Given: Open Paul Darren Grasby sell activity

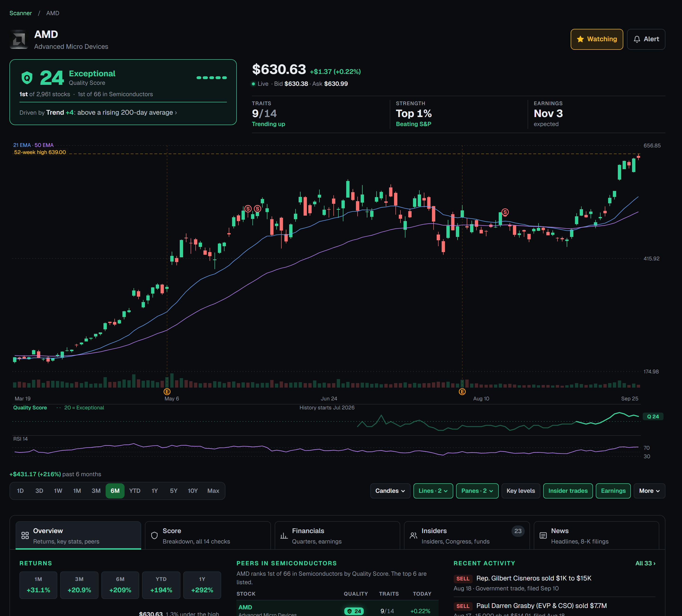Looking at the screenshot, I should click(x=554, y=608).
